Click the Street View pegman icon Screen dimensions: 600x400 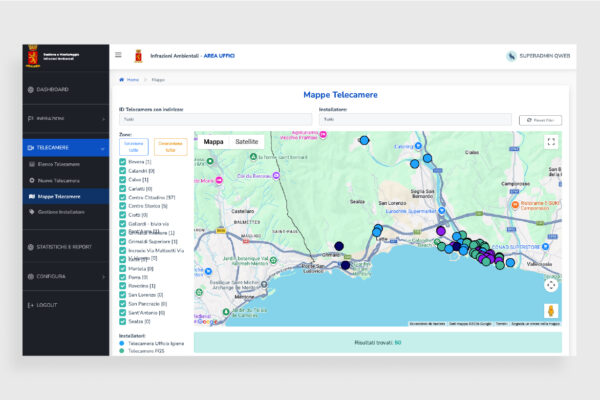tap(551, 311)
